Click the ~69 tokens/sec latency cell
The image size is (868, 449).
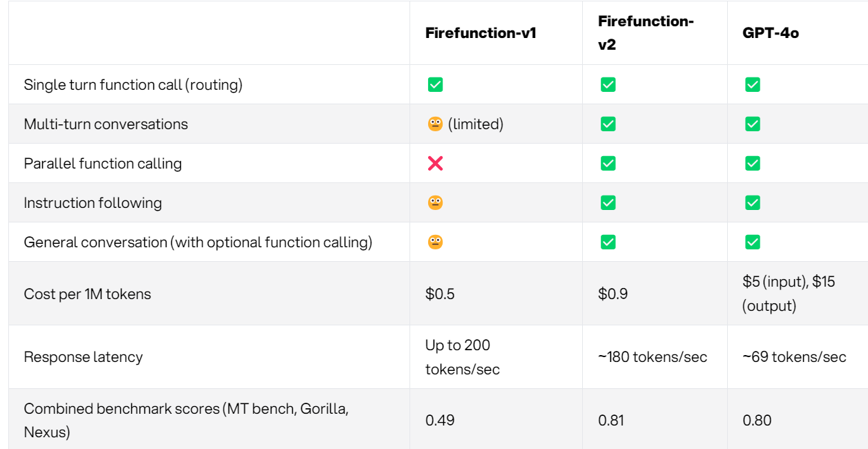tap(794, 357)
